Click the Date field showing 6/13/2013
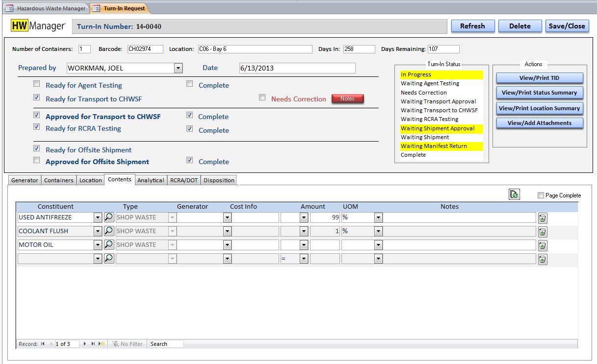The height and width of the screenshot is (364, 597). tap(297, 68)
